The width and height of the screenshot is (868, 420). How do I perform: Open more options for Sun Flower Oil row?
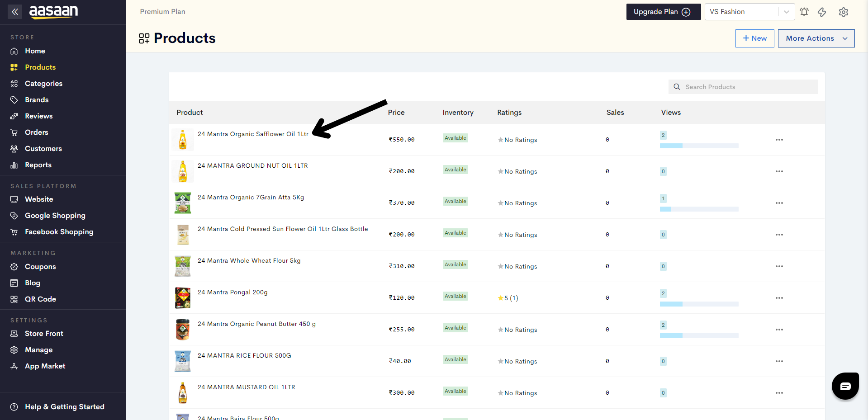point(779,235)
